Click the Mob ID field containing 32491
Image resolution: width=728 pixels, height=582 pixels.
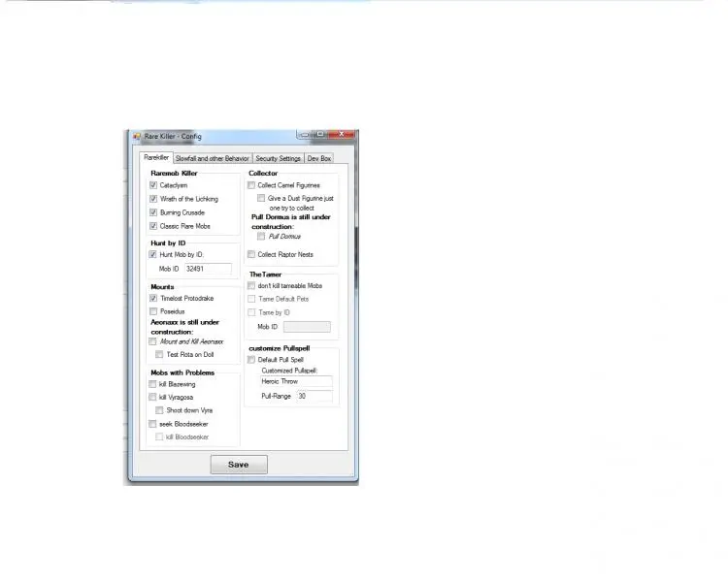tap(208, 269)
